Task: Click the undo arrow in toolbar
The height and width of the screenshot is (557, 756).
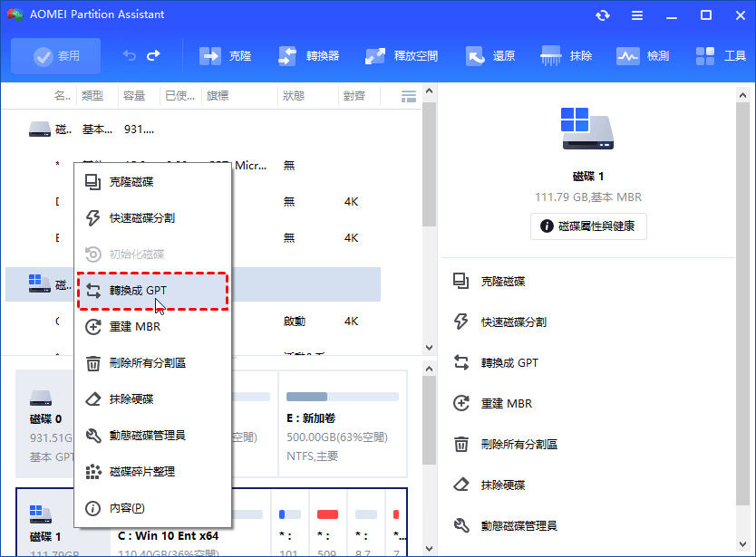Action: click(129, 56)
